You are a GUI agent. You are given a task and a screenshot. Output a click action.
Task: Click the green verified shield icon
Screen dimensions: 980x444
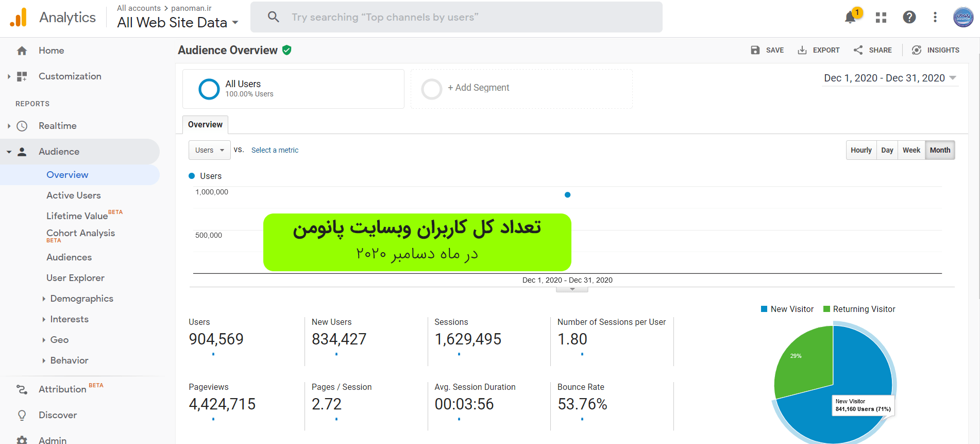[x=287, y=50]
